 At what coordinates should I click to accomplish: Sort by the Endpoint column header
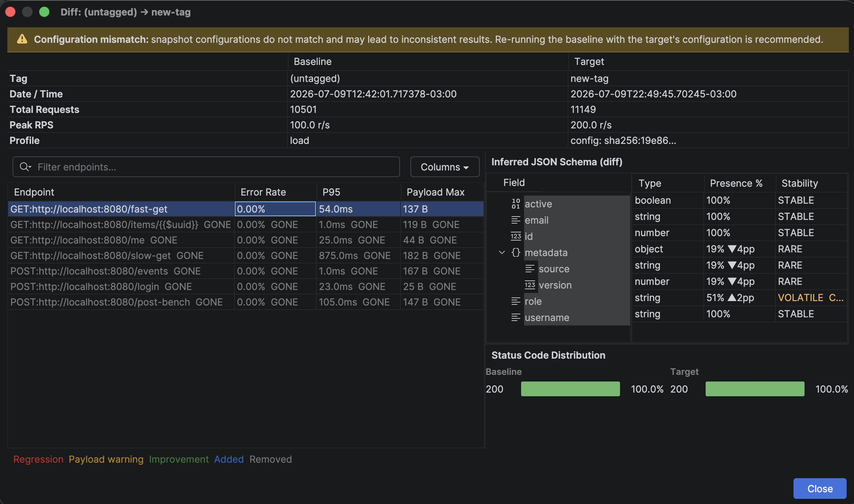[121, 192]
